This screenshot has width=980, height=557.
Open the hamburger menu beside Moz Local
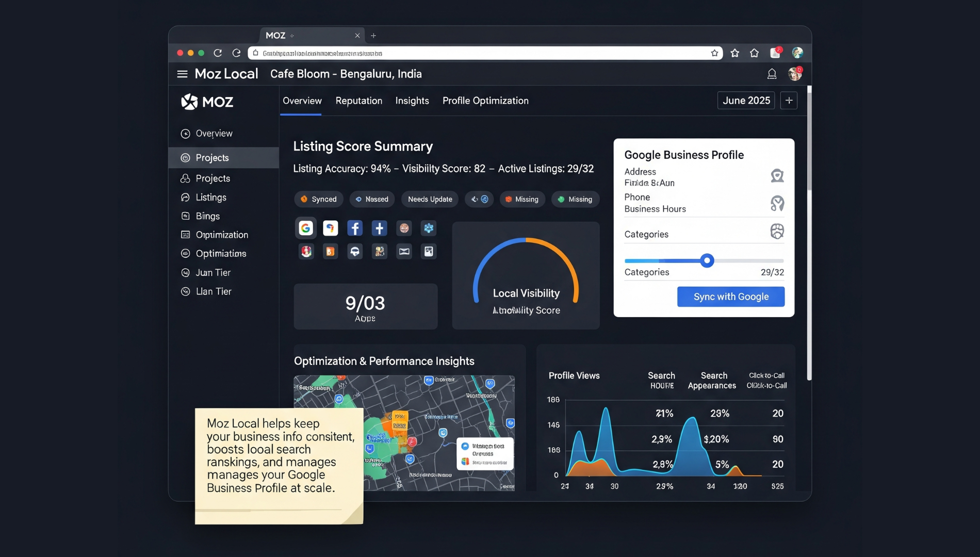click(182, 74)
